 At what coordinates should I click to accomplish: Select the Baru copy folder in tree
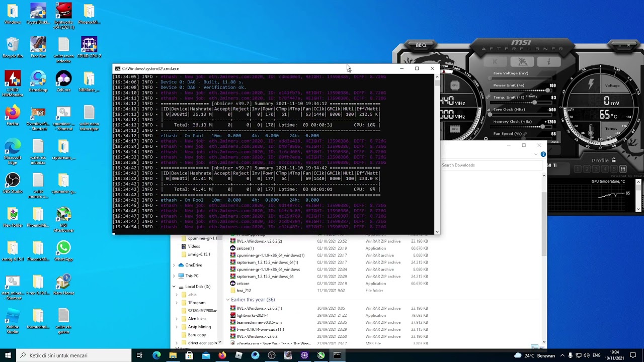pyautogui.click(x=197, y=335)
